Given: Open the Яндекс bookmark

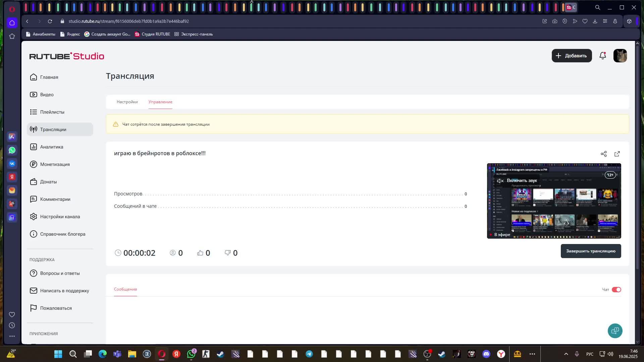Looking at the screenshot, I should click(70, 34).
